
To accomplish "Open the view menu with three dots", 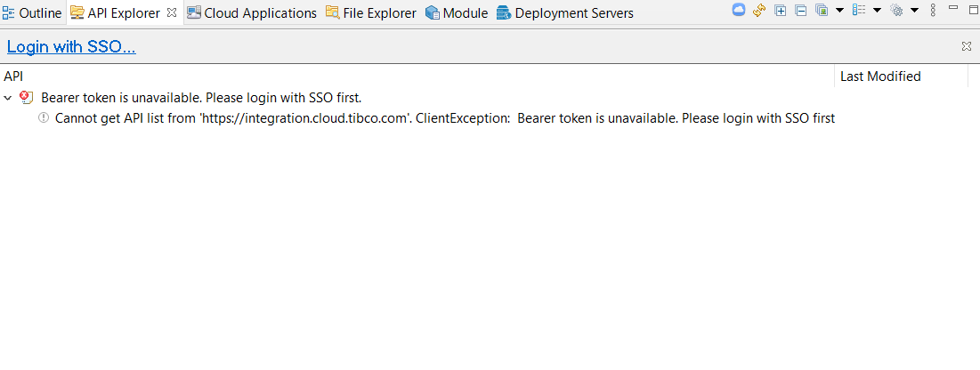I will click(x=933, y=11).
